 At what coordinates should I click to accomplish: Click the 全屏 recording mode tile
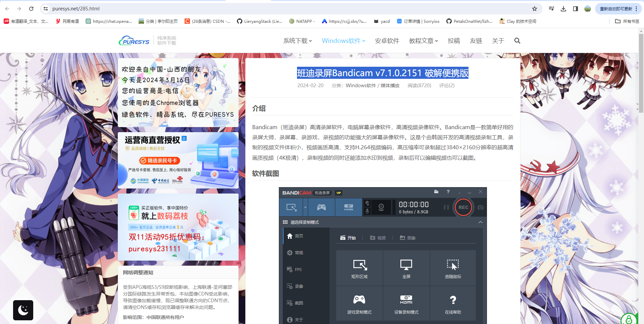[406, 268]
